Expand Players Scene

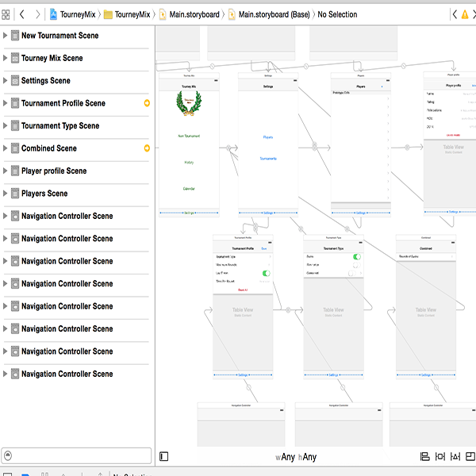click(5, 193)
